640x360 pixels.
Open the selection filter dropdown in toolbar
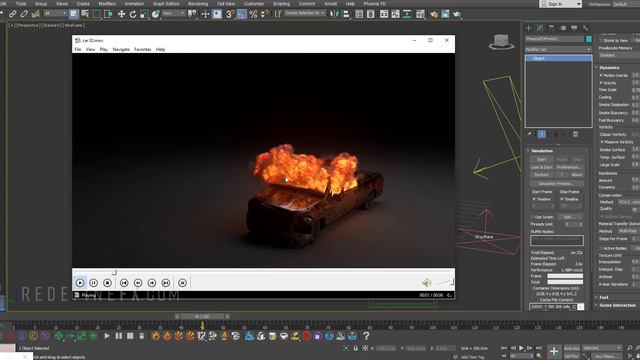click(55, 14)
